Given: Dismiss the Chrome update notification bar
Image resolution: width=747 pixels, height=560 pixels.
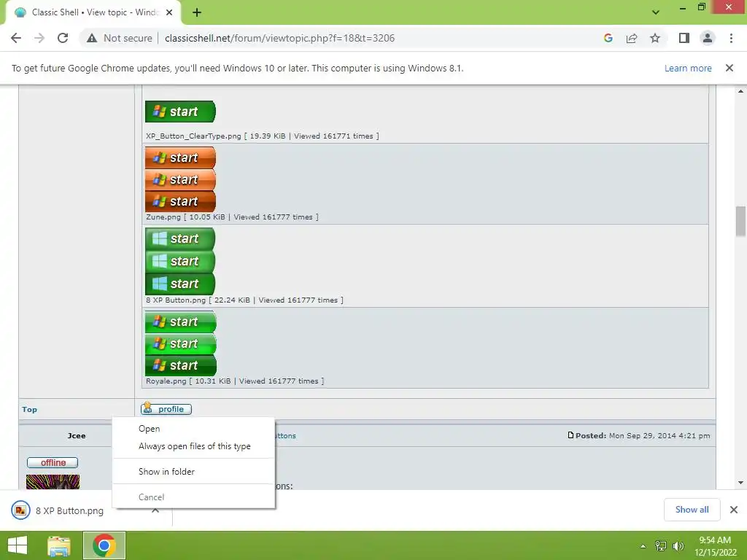Looking at the screenshot, I should tap(729, 68).
